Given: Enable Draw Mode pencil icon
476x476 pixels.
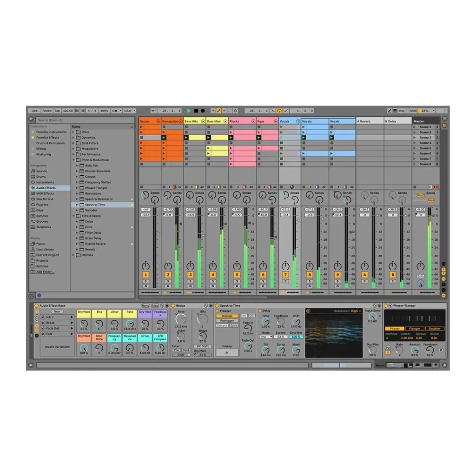Looking at the screenshot, I should (x=389, y=111).
